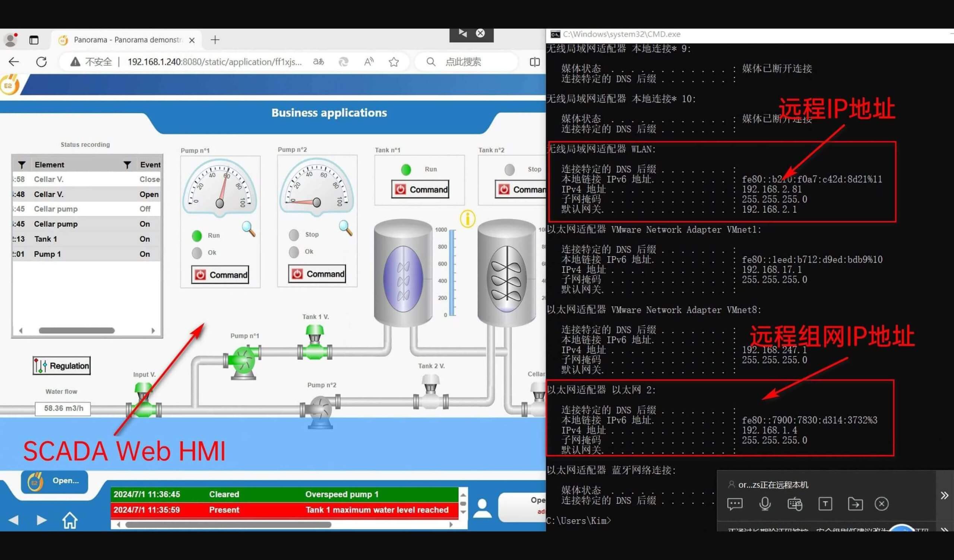Click the magnifier icon under Pump n°2 gauge

pyautogui.click(x=345, y=227)
